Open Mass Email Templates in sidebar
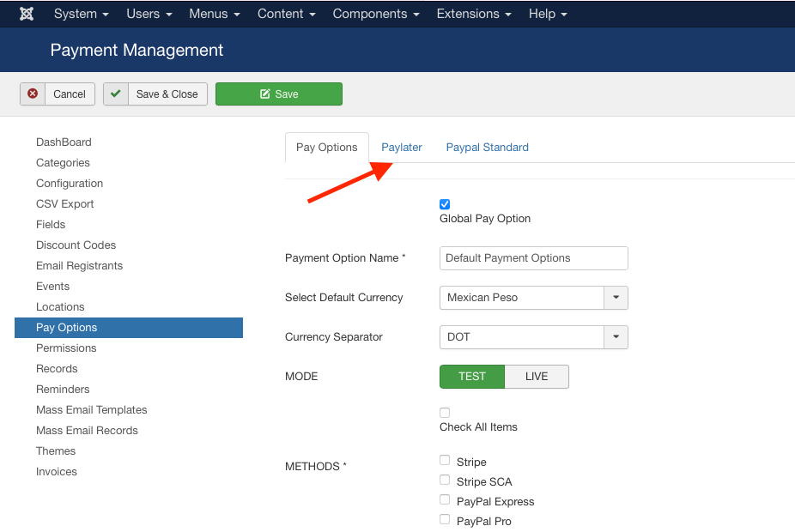Viewport: 795px width, 532px height. (91, 410)
